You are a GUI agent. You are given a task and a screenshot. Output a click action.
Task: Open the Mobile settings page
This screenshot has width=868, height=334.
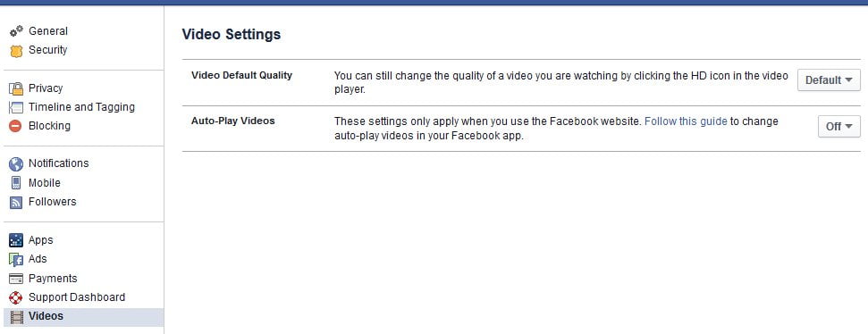tap(45, 183)
